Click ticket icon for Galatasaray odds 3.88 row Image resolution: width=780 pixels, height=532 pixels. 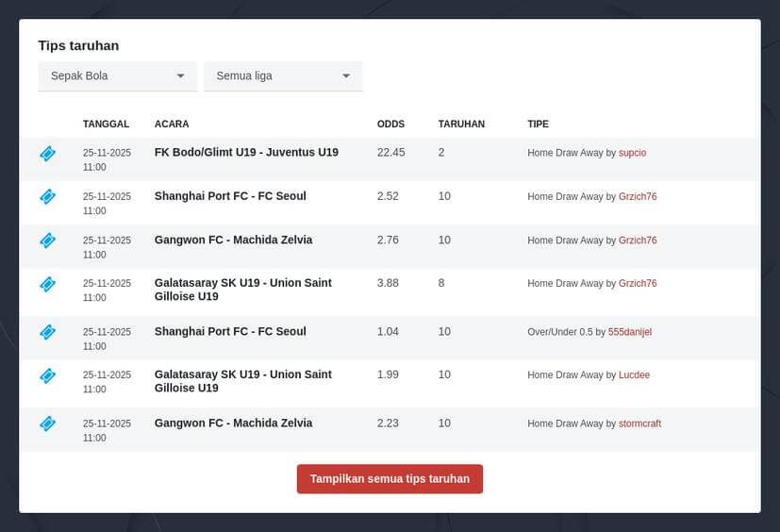47,283
